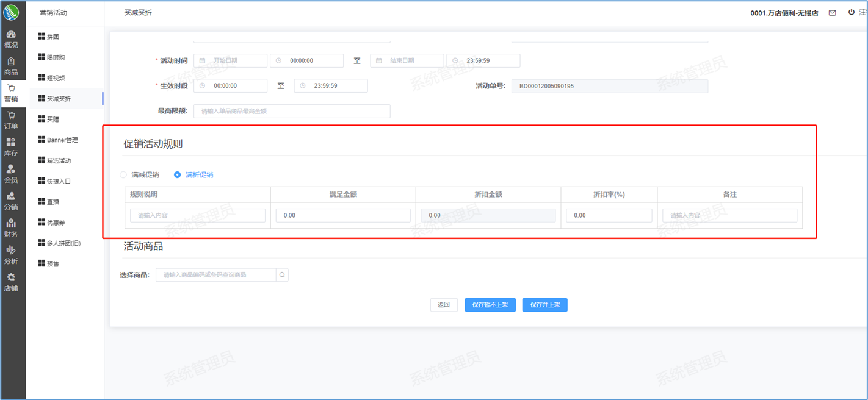
Task: Select the 满减促销 radio button
Action: tap(124, 175)
